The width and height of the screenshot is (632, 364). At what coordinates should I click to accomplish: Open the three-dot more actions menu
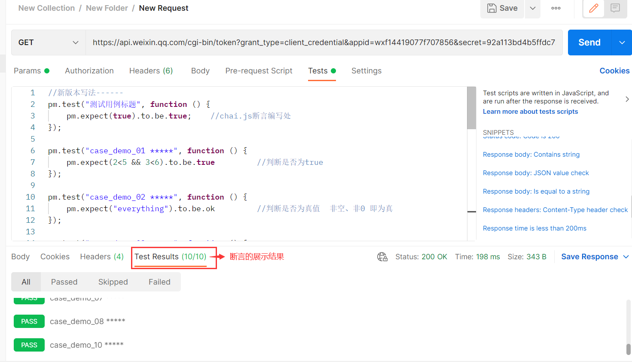pos(556,8)
